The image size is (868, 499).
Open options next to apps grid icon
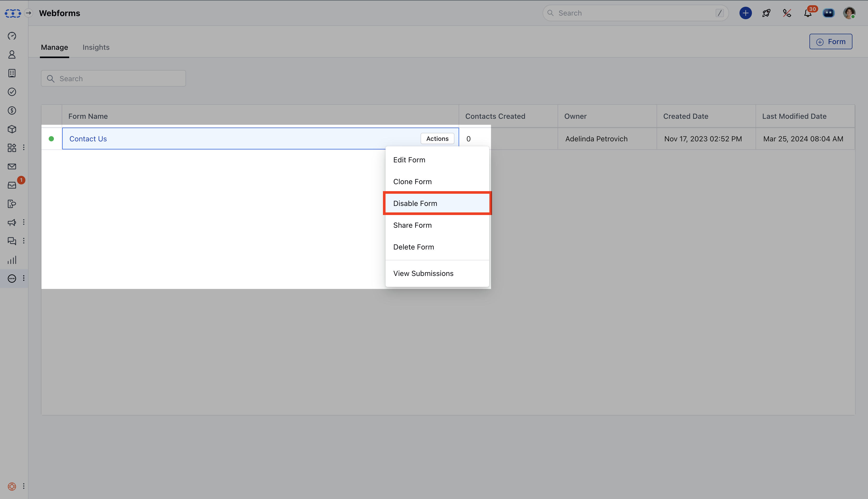coord(24,147)
